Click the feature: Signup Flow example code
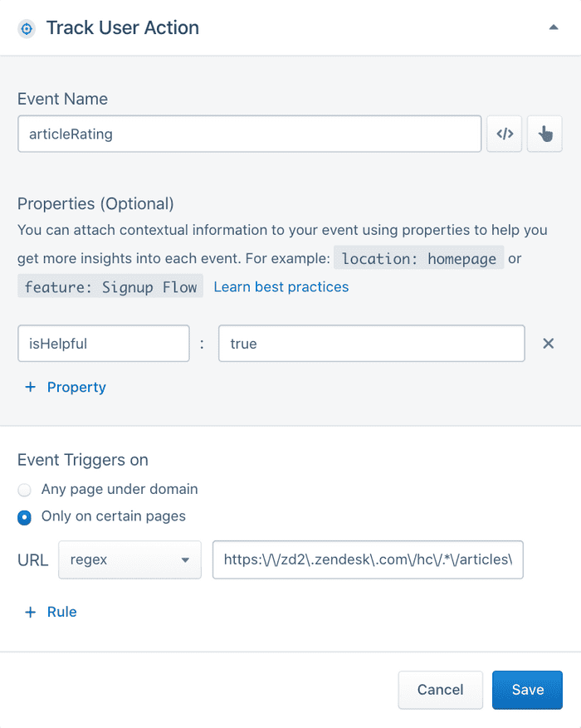Viewport: 581px width, 728px height. (110, 286)
